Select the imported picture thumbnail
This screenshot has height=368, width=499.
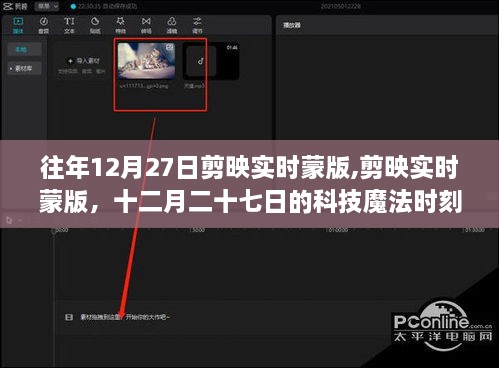pyautogui.click(x=146, y=61)
